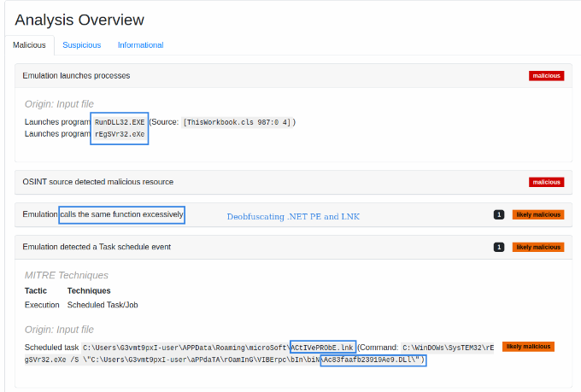The width and height of the screenshot is (581, 392).
Task: Click malicious badge on OSINT source row
Action: (546, 182)
